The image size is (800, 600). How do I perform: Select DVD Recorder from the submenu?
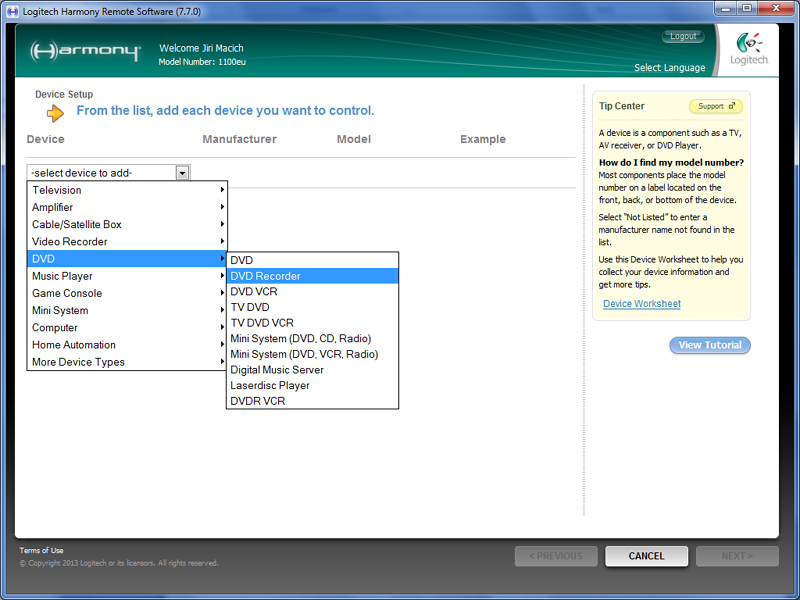(x=312, y=276)
